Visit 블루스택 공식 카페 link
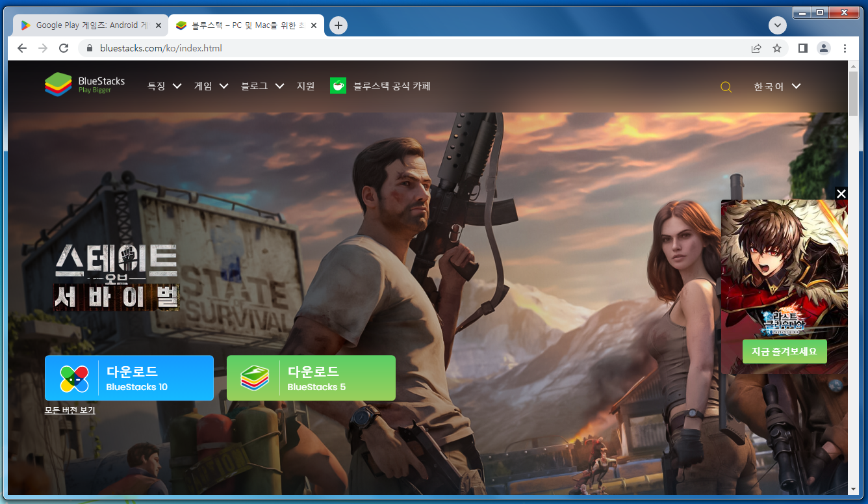The image size is (868, 504). (x=392, y=86)
